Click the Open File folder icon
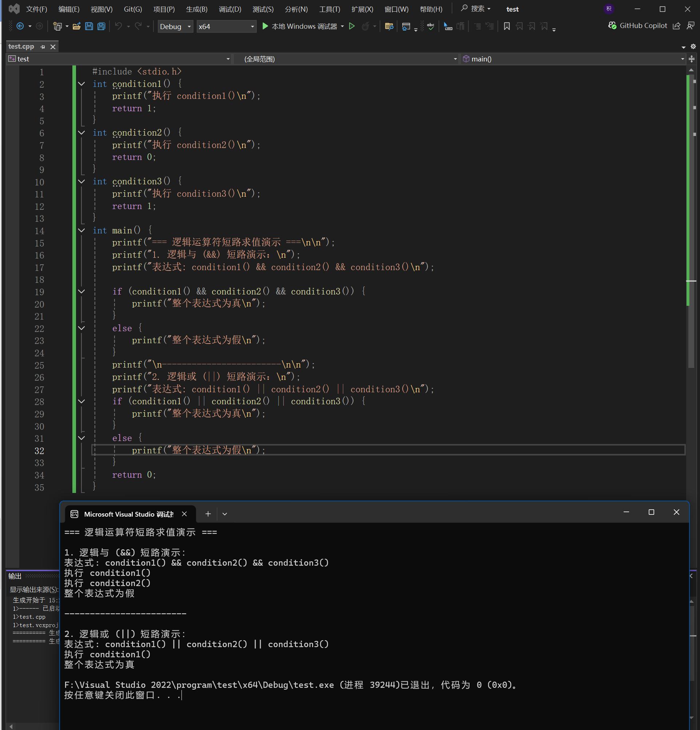700x730 pixels. pos(77,27)
